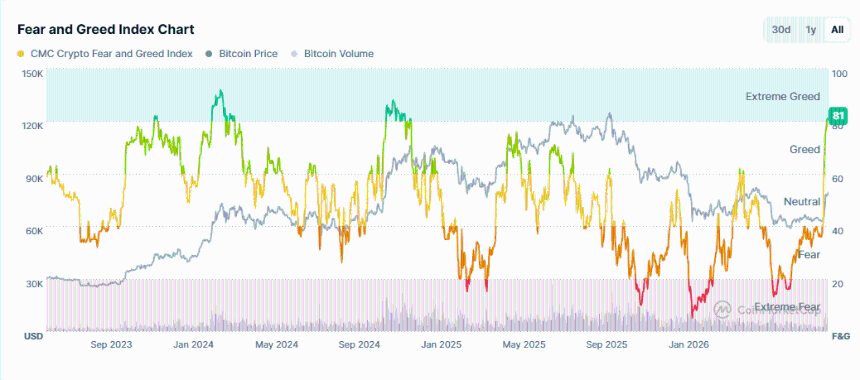Click the green 81 current value badge
The image size is (860, 380).
click(838, 116)
